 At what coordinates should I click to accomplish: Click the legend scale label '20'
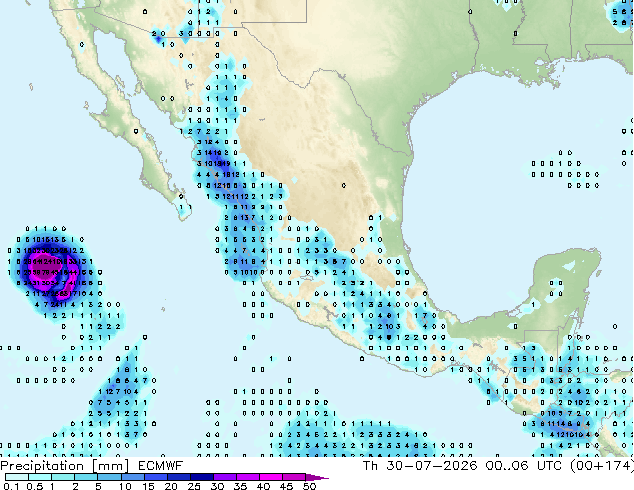coord(171,486)
